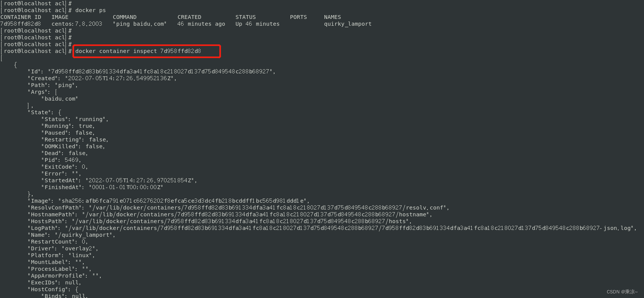Click the ResolvConfPath resolv.conf path
The height and width of the screenshot is (298, 644).
pyautogui.click(x=269, y=208)
